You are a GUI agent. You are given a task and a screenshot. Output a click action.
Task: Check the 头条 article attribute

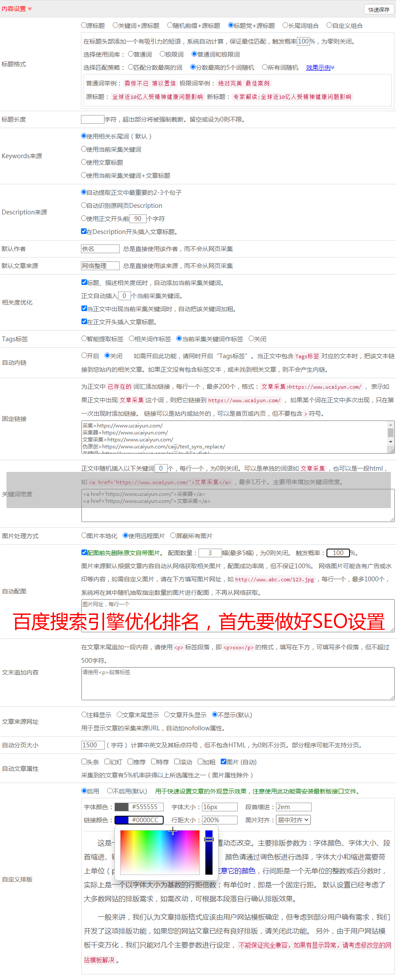click(84, 762)
